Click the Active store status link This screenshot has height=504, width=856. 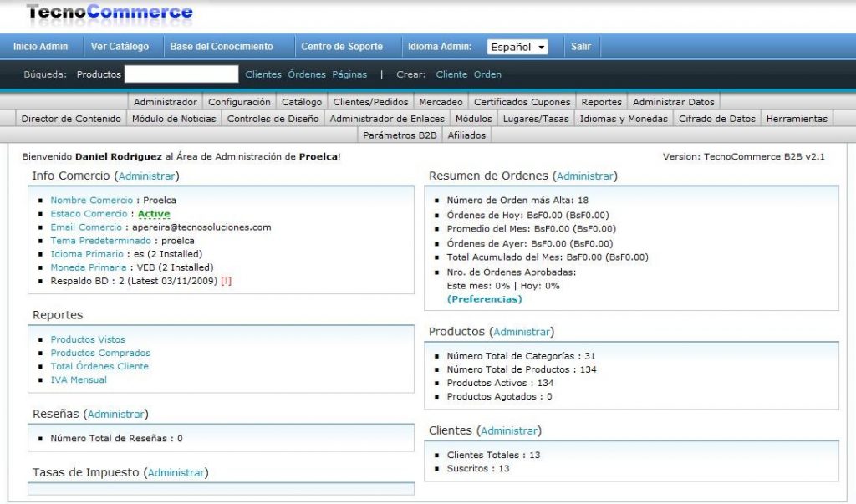[x=154, y=214]
